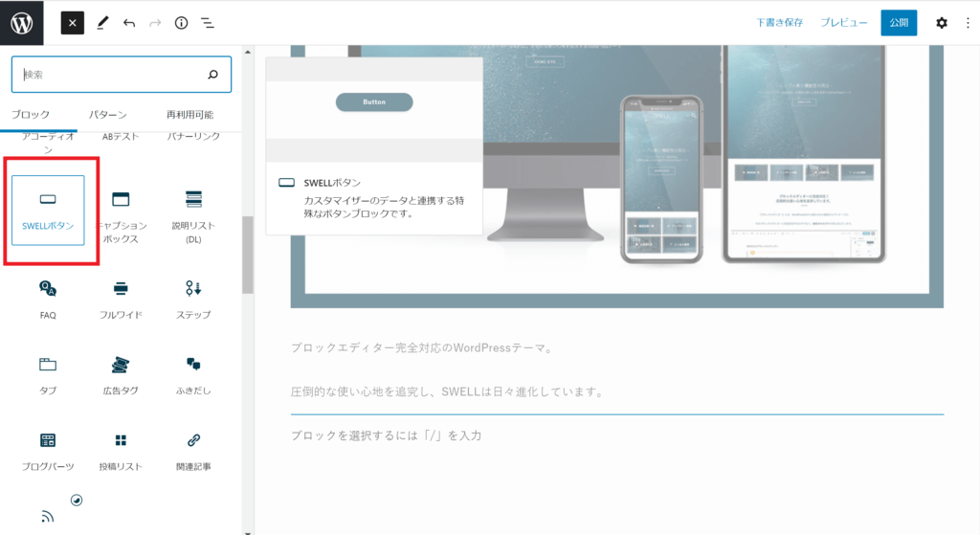
Task: Open the WordPress logo menu
Action: (22, 23)
